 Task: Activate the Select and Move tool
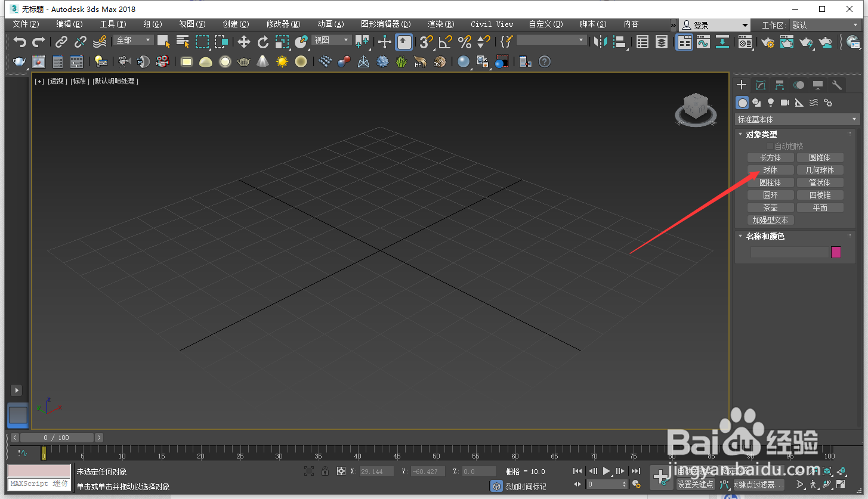(244, 42)
